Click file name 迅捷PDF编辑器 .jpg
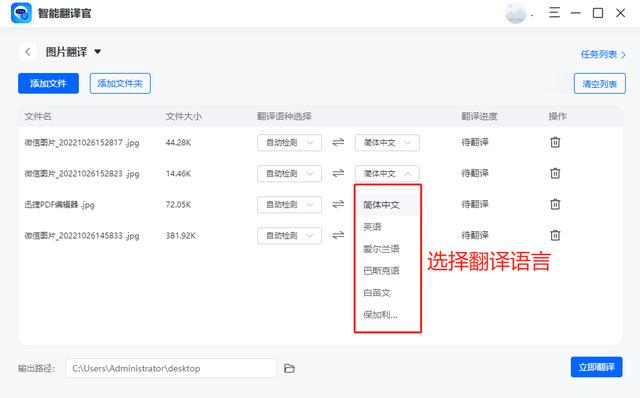 point(60,205)
